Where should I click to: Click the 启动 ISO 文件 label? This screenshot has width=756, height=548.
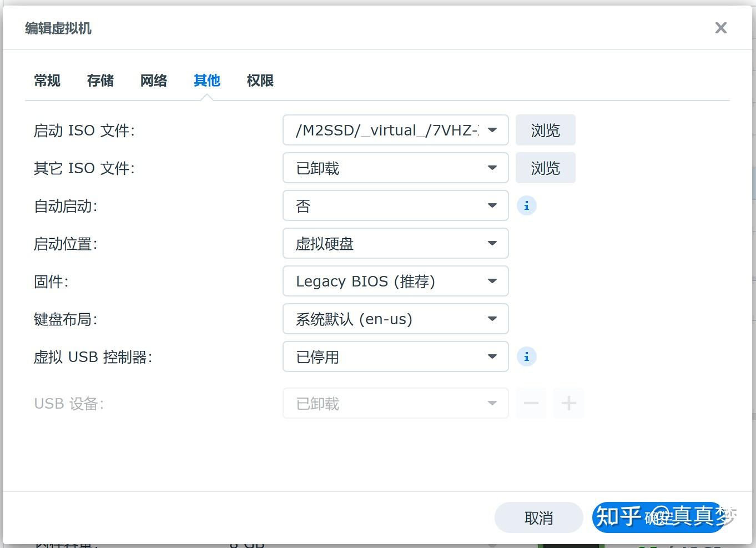(84, 130)
